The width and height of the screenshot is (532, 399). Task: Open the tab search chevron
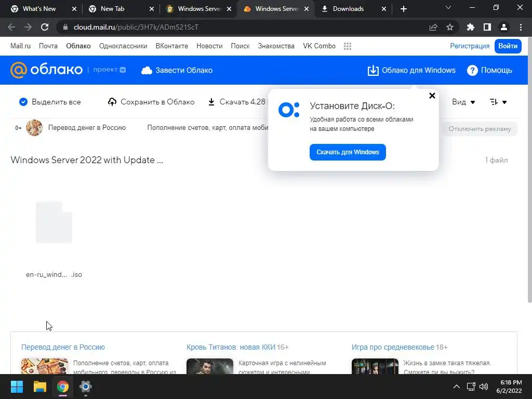[448, 7]
